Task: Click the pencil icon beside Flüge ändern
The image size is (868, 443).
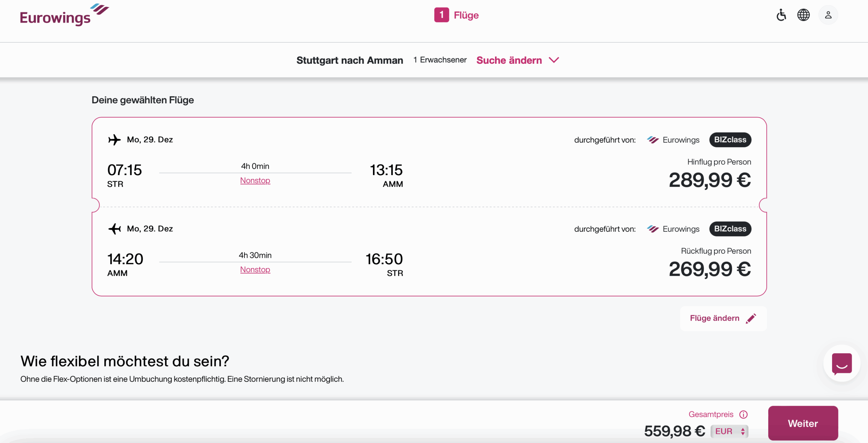Action: [751, 318]
